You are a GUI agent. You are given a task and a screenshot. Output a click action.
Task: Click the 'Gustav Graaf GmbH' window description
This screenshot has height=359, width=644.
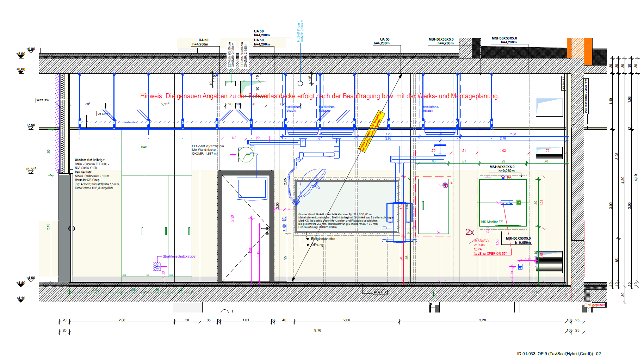tap(346, 221)
